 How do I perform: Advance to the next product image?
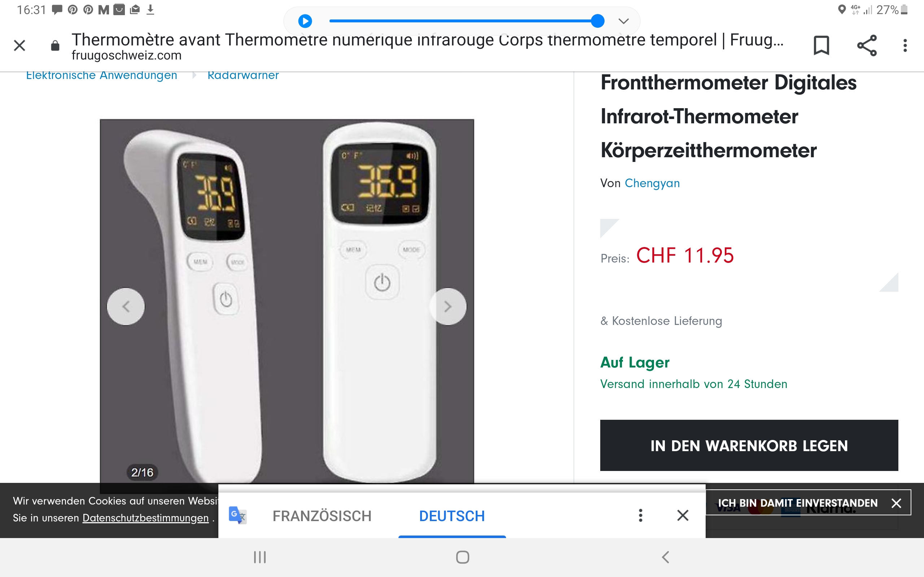point(448,307)
